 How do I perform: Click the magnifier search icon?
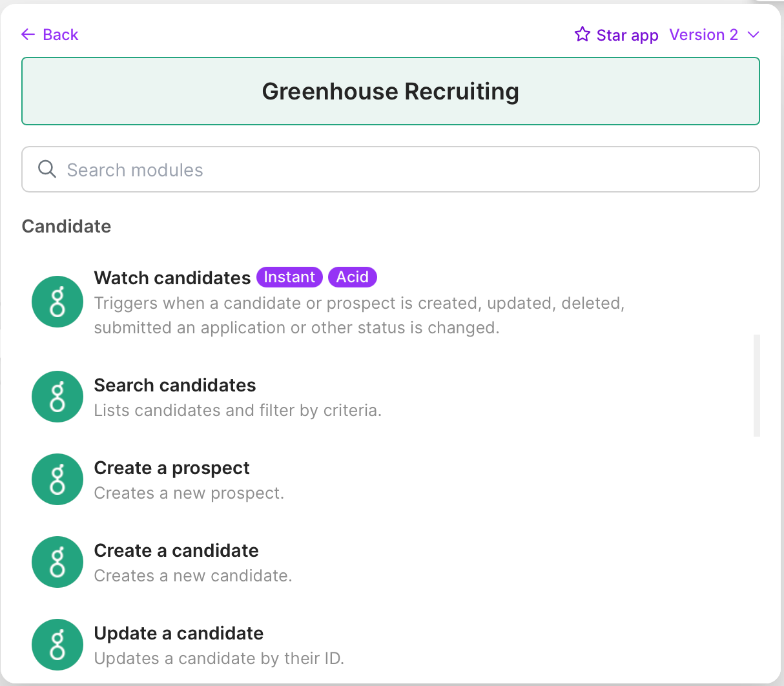(x=47, y=169)
